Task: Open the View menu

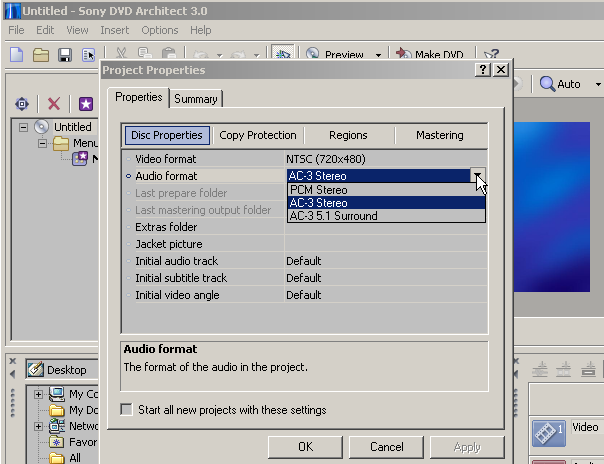Action: (x=77, y=30)
